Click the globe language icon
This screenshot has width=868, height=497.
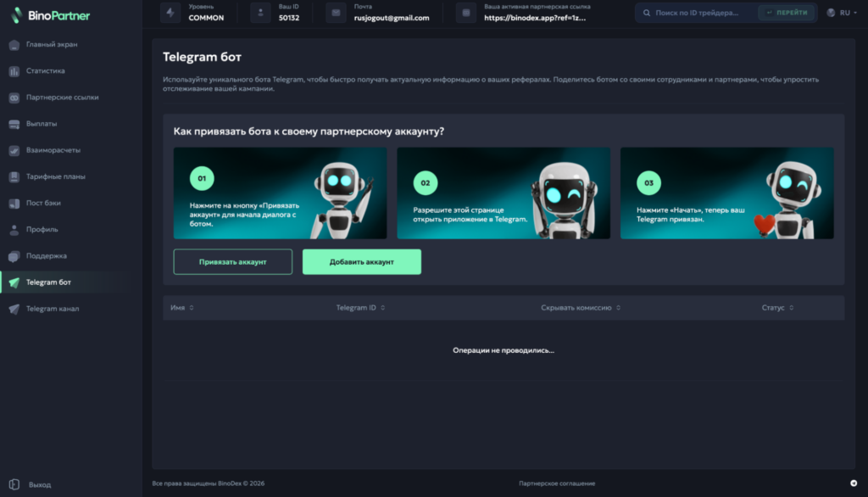pos(831,13)
